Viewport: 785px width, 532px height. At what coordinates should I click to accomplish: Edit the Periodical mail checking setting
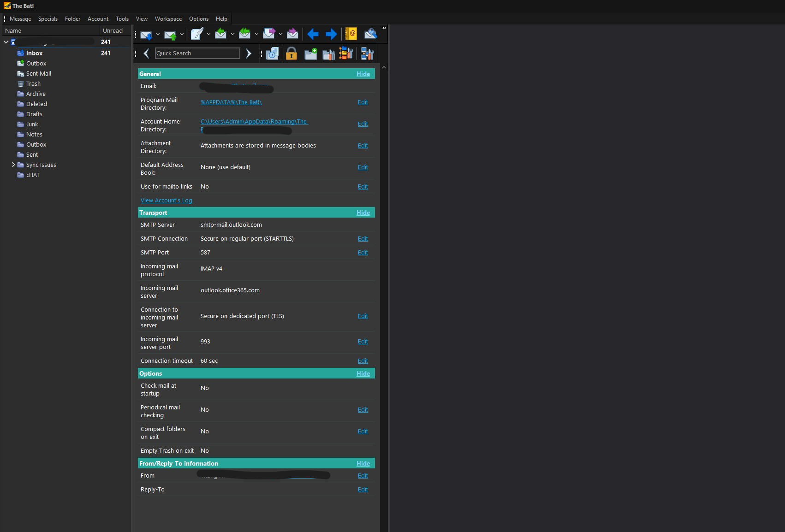363,410
